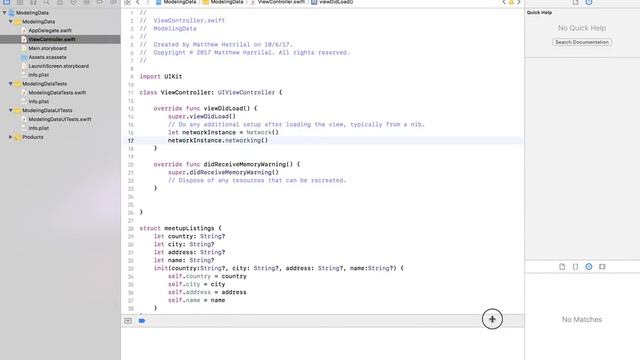
Task: Show the File Template library
Action: (x=562, y=267)
